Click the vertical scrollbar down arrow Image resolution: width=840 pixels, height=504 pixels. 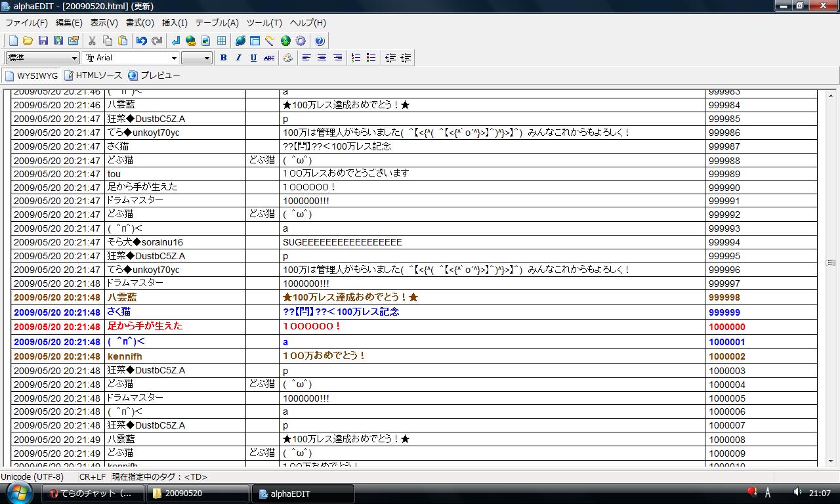[x=831, y=461]
